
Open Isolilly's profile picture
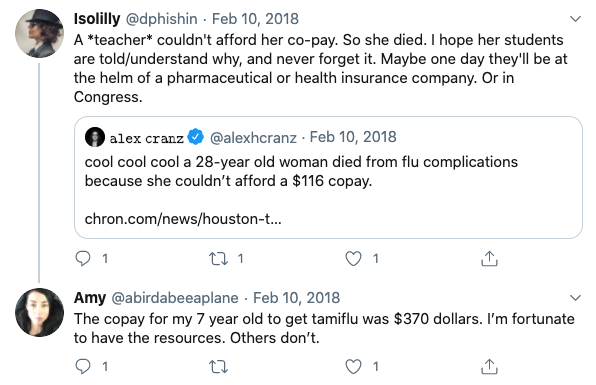point(39,33)
